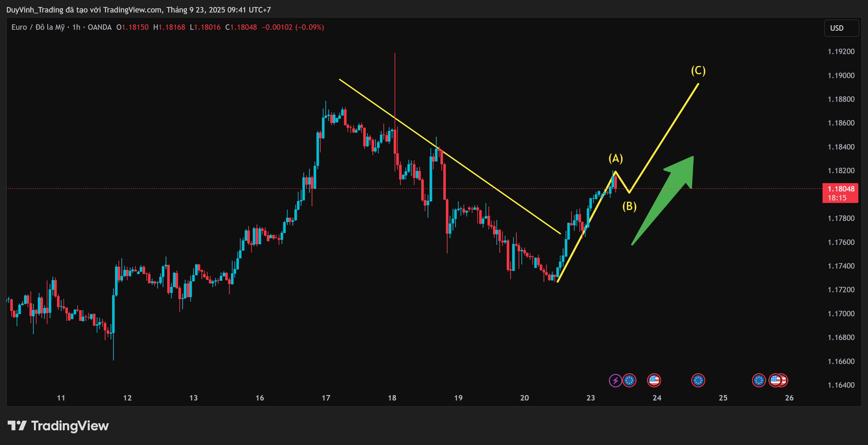
Task: Click date 16 on the time axis
Action: tap(260, 398)
